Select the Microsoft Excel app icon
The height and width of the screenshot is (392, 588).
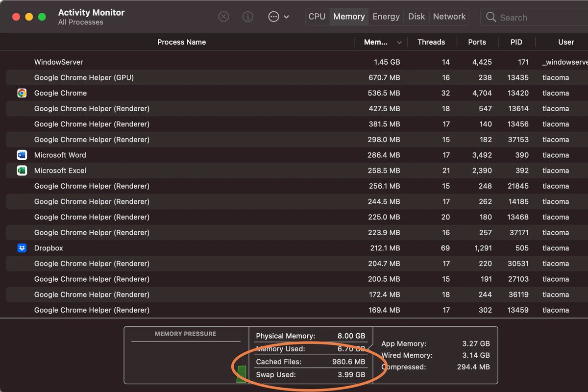[22, 171]
